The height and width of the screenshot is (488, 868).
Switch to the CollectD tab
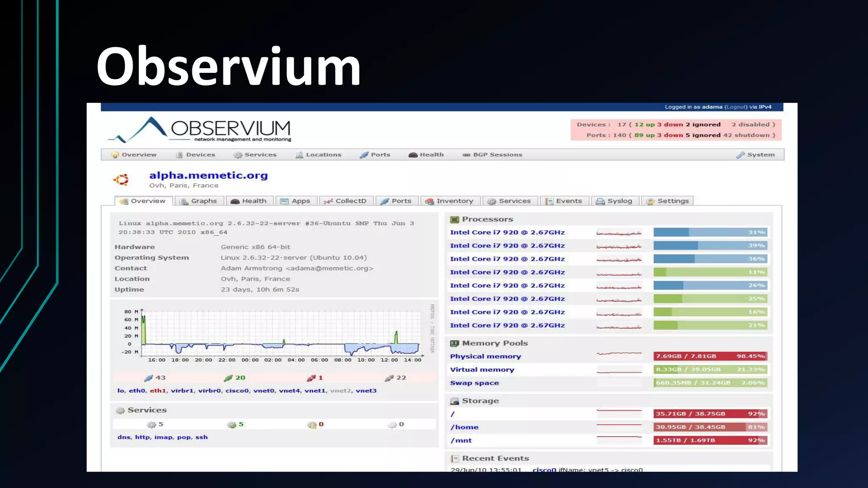point(345,201)
